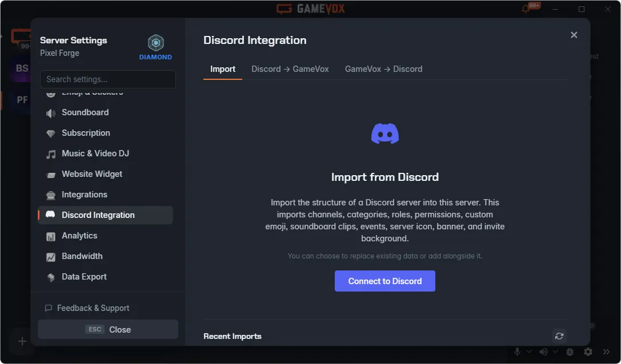This screenshot has width=621, height=364.
Task: Close the settings dialog with X
Action: pyautogui.click(x=574, y=35)
